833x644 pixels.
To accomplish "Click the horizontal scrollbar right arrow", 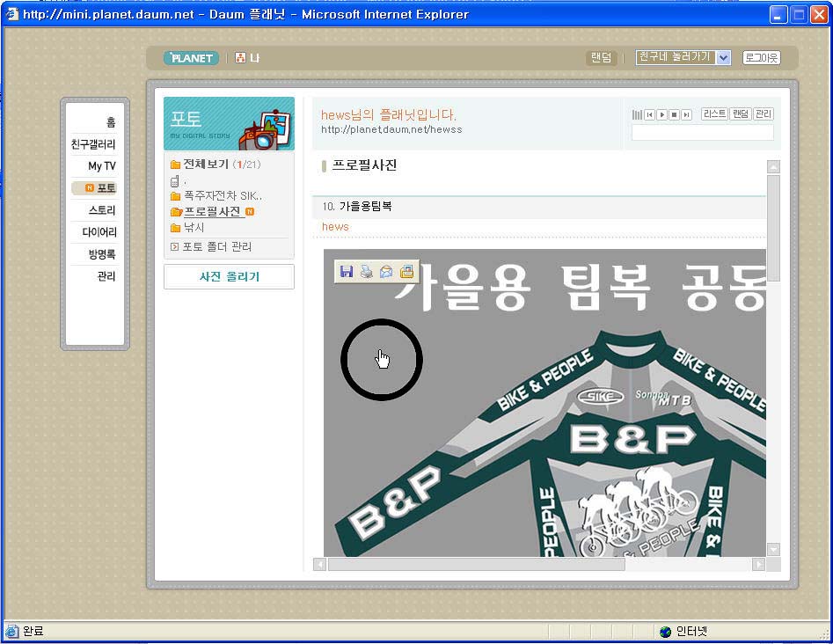I will (758, 564).
